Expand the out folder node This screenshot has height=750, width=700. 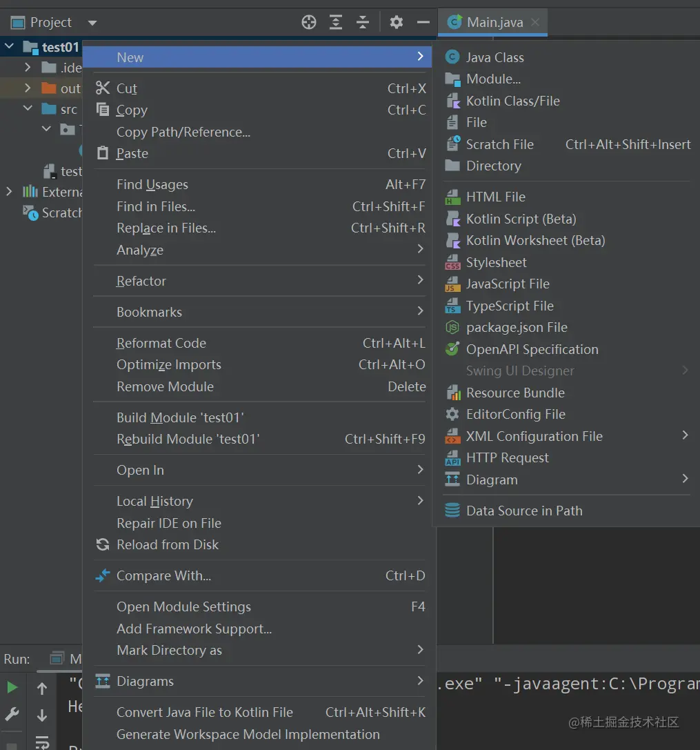tap(28, 88)
